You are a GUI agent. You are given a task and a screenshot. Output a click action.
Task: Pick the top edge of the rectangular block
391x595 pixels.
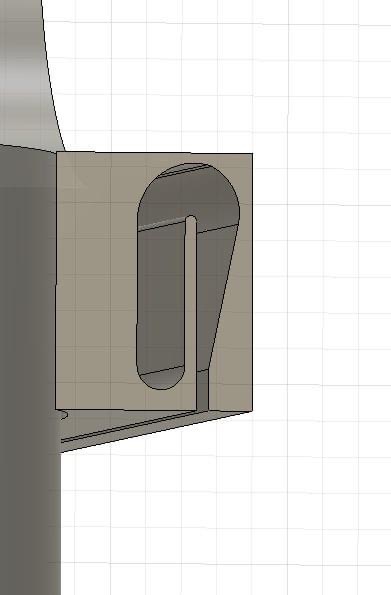(154, 153)
